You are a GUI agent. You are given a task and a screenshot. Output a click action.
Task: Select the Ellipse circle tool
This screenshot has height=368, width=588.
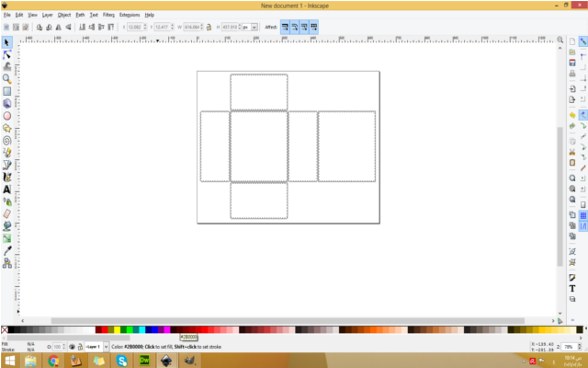click(6, 116)
